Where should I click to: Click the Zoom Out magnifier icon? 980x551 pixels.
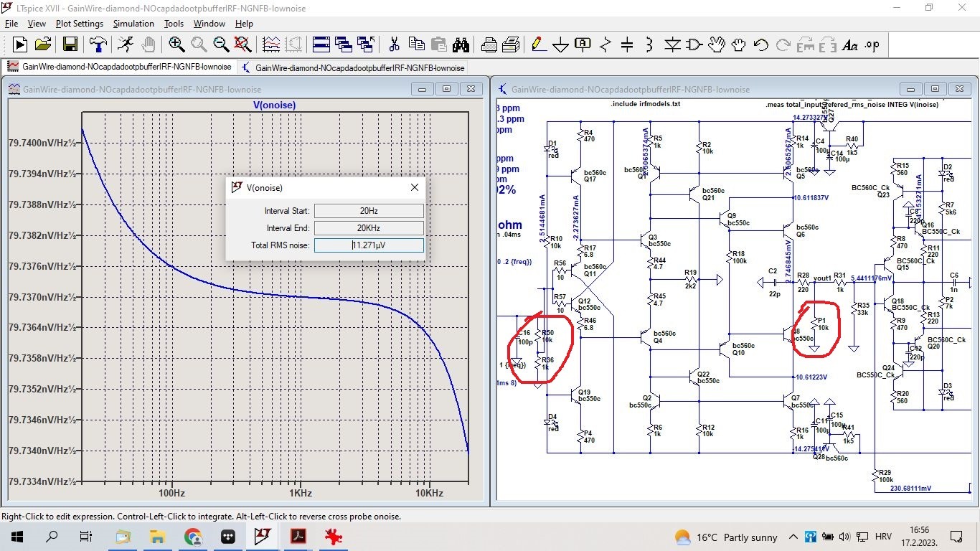click(221, 45)
